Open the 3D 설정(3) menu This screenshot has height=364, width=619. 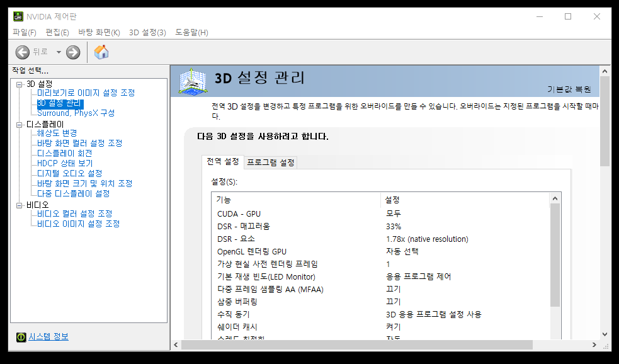[x=147, y=32]
